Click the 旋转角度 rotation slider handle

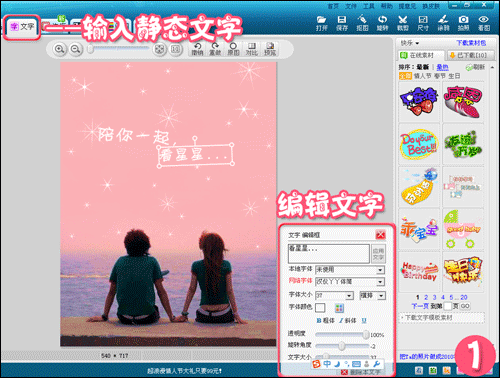(x=342, y=346)
